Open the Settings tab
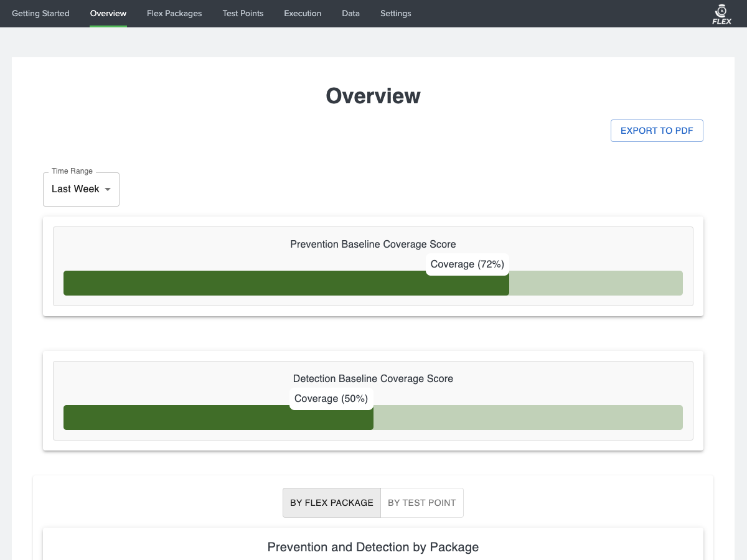This screenshot has height=560, width=747. pos(396,13)
